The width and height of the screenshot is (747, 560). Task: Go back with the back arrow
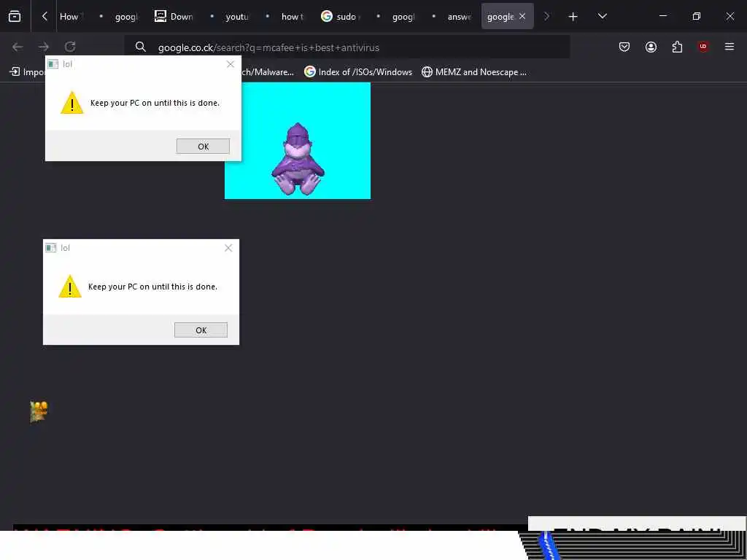(18, 47)
